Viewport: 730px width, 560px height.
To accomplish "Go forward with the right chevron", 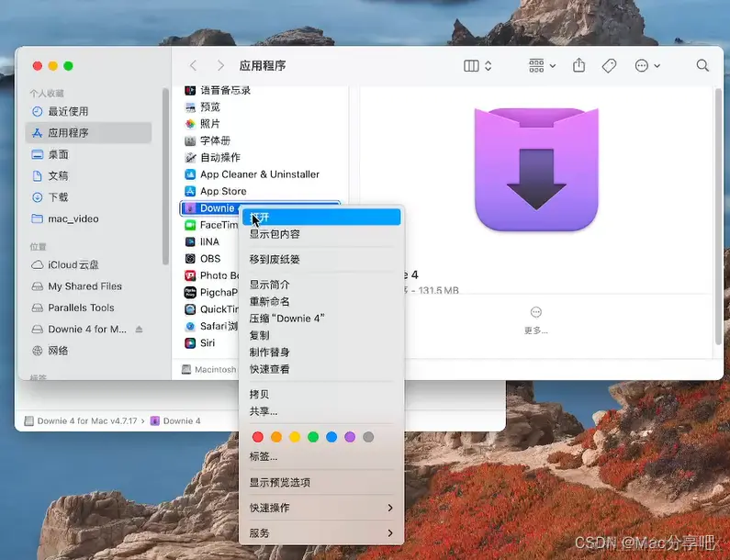I will point(220,65).
